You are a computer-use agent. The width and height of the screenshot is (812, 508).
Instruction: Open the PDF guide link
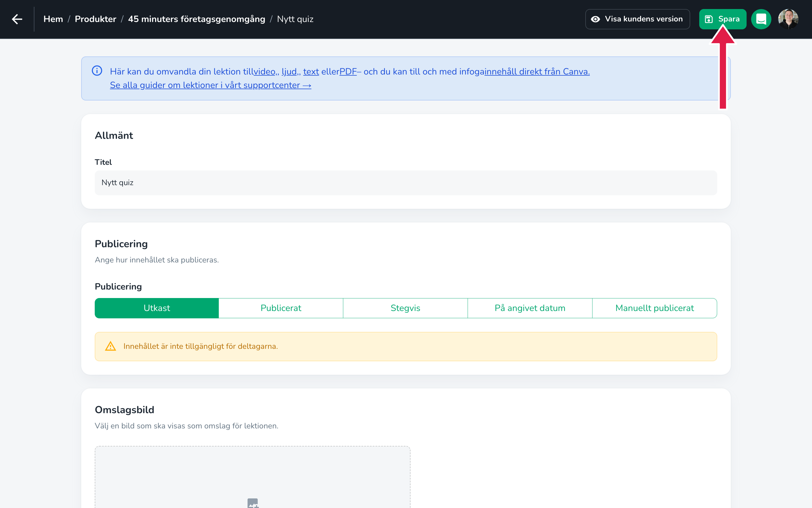[348, 72]
